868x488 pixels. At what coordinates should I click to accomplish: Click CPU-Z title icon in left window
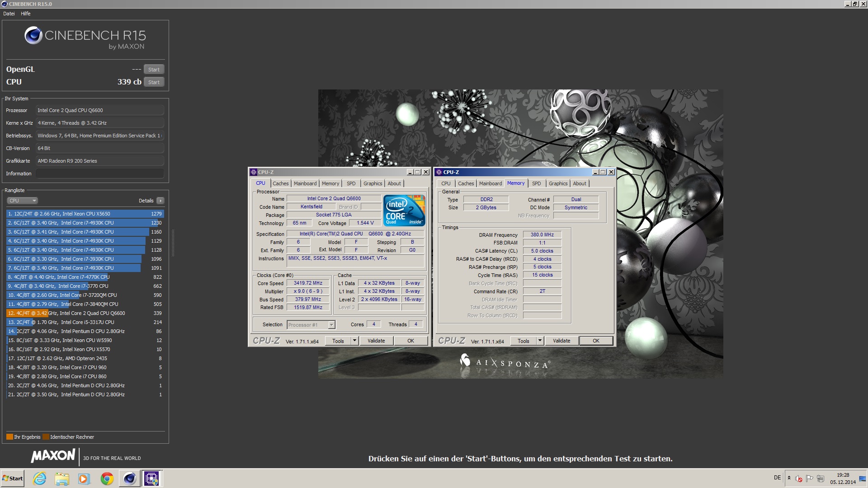pyautogui.click(x=254, y=172)
